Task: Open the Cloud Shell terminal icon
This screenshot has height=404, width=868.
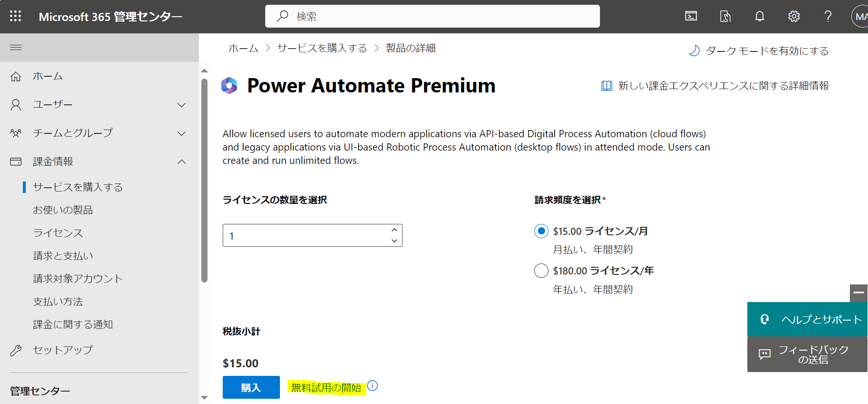Action: (691, 16)
